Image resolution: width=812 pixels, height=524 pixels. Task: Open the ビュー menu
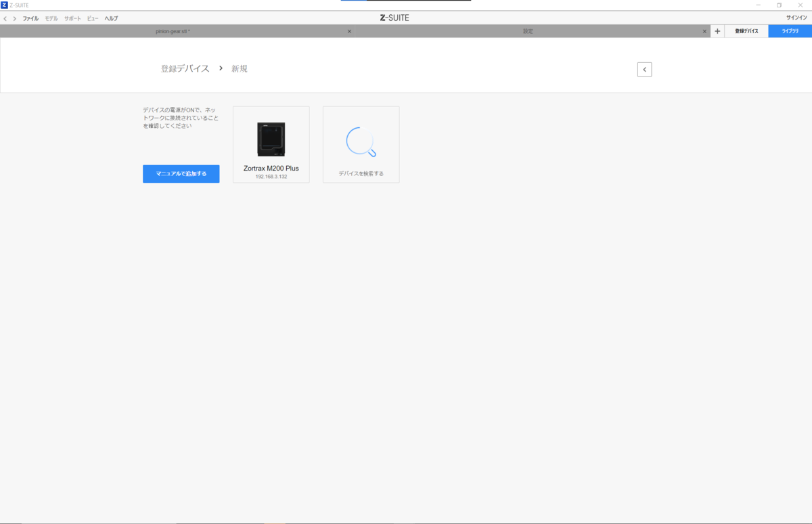coord(93,18)
